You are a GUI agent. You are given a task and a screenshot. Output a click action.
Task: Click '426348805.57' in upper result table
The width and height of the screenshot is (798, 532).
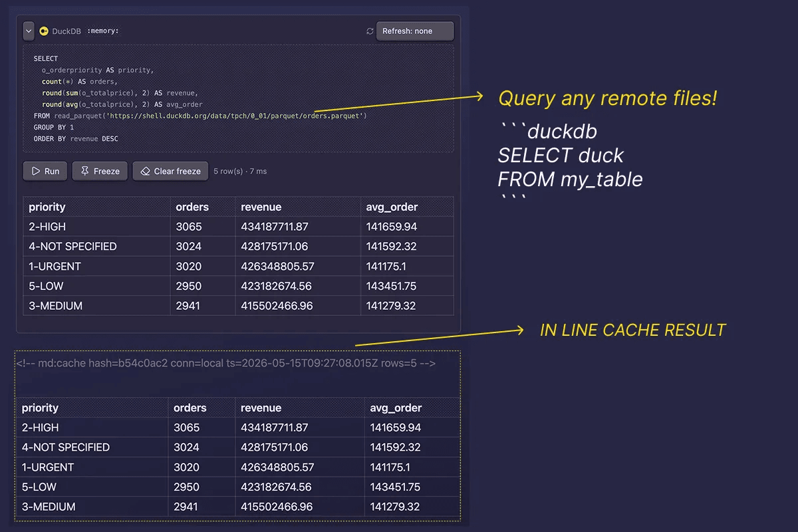[277, 266]
